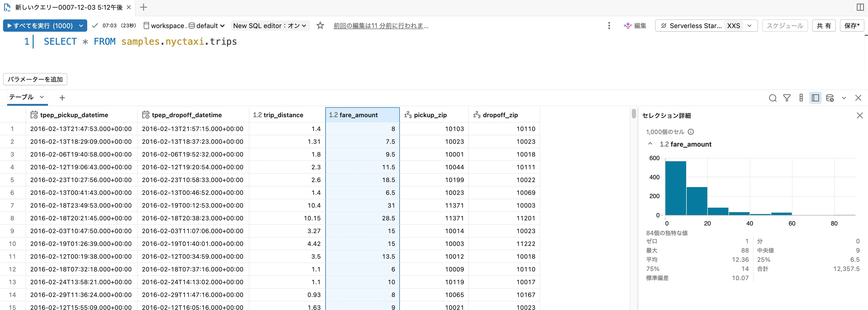
Task: Open a new query tab with plus
Action: click(144, 7)
